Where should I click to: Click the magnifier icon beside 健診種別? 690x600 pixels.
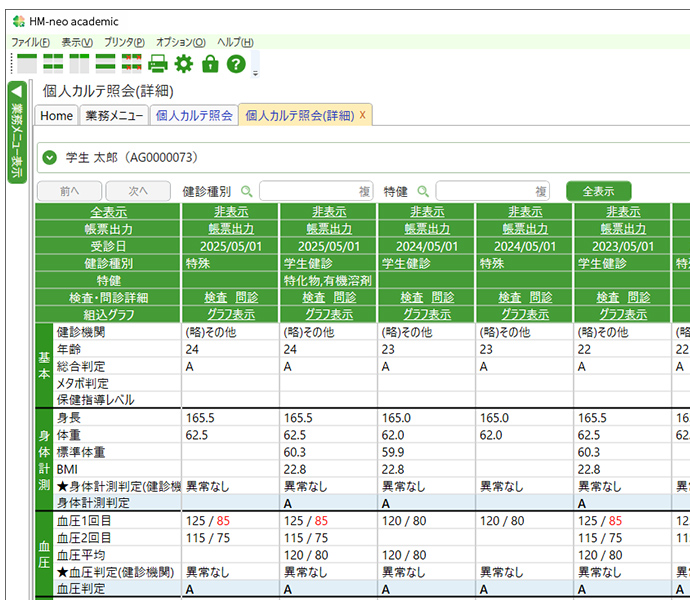click(247, 191)
